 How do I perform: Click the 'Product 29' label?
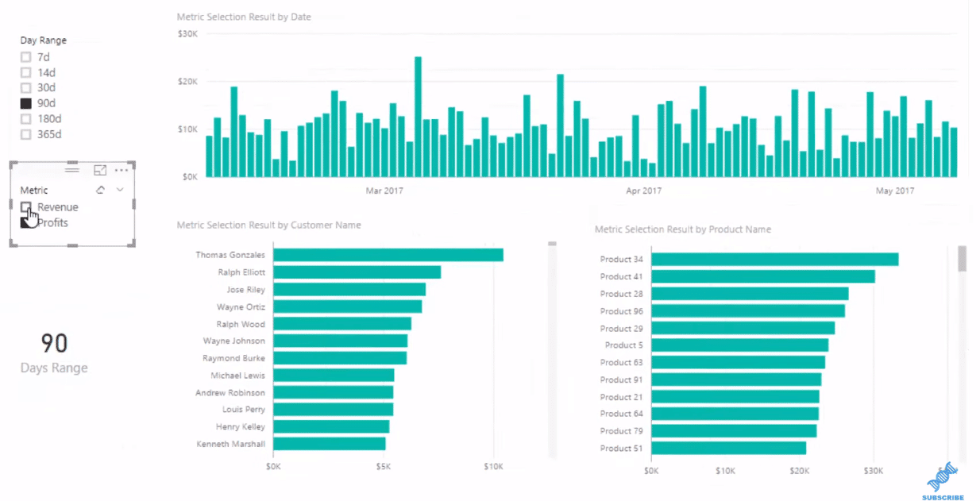pyautogui.click(x=622, y=328)
